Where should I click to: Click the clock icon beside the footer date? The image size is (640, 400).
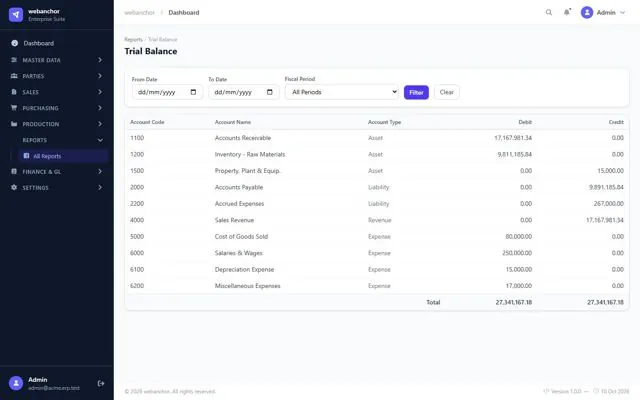point(596,391)
